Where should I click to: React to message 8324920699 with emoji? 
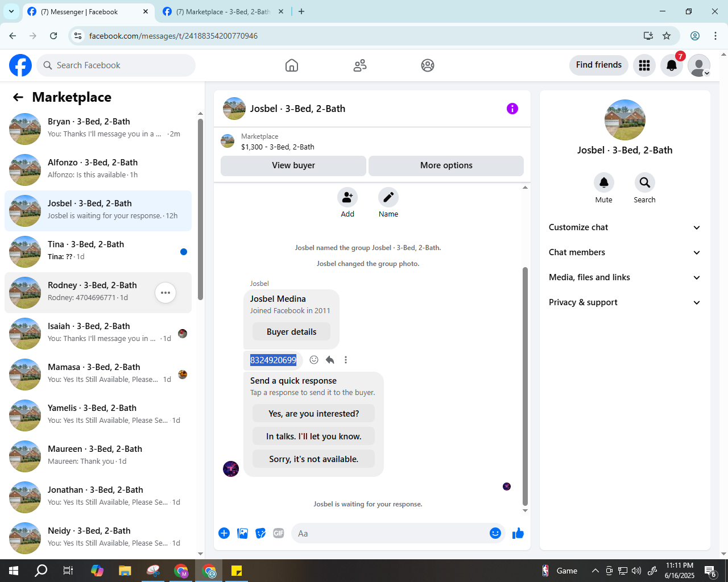click(x=314, y=360)
